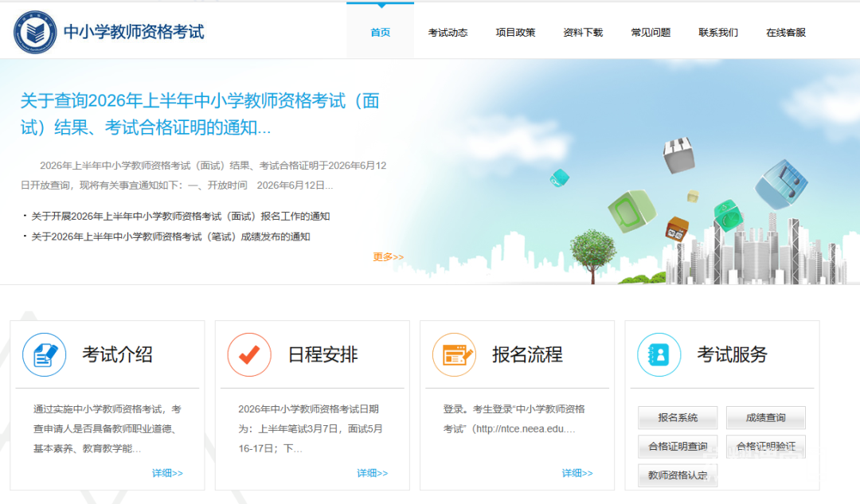Click the 合格证明验证 button
The image size is (860, 504).
click(766, 447)
